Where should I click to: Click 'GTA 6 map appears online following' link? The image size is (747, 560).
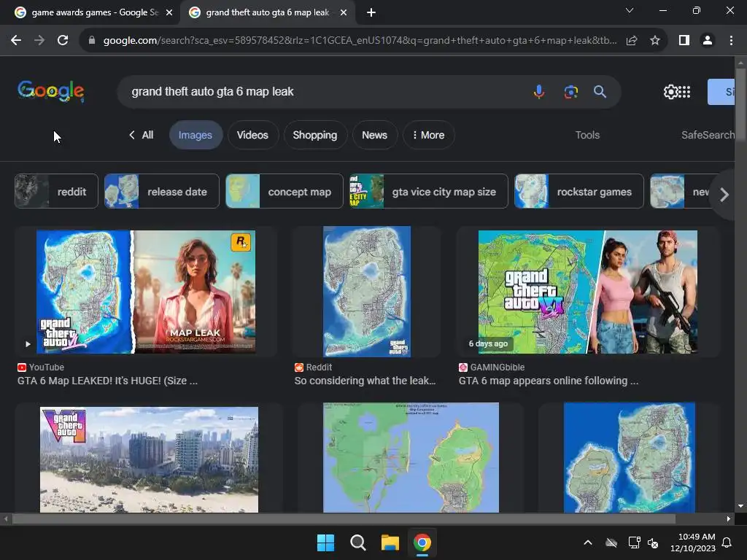click(x=549, y=381)
